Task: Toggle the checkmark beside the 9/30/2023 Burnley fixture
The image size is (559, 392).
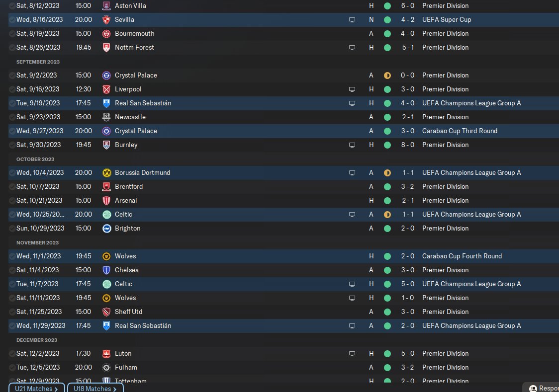Action: point(12,145)
